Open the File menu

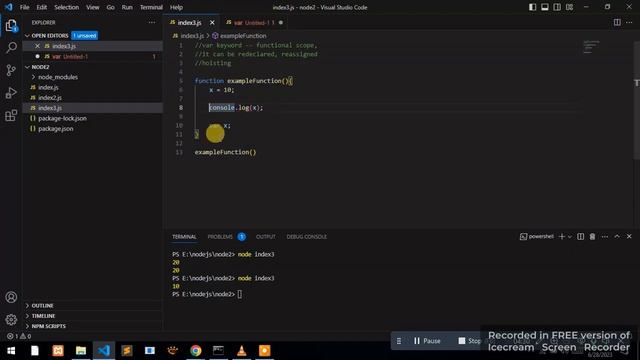click(24, 7)
